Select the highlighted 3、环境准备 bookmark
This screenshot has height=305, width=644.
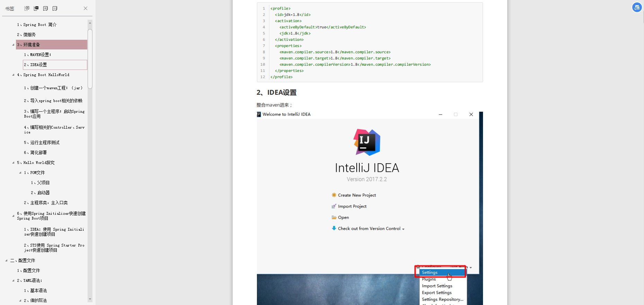pos(52,45)
